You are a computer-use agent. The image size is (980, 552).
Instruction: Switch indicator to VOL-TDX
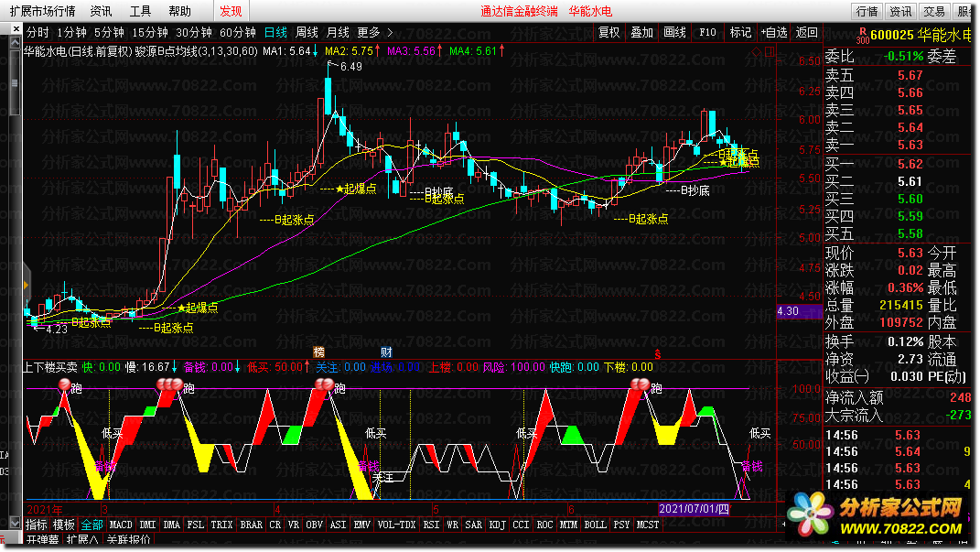[x=397, y=525]
